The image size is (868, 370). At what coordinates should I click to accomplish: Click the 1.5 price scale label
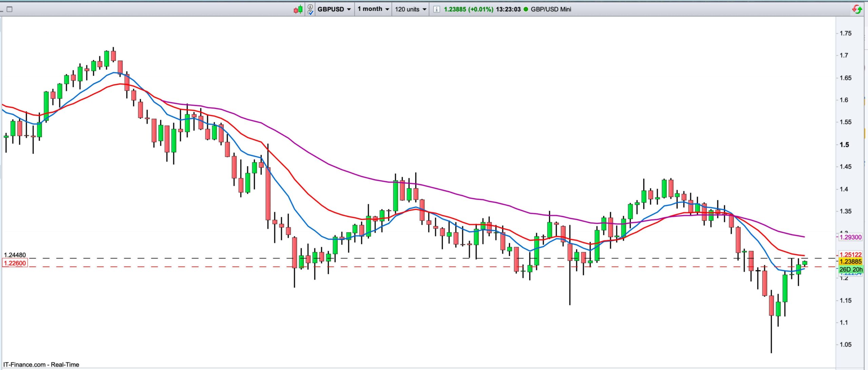tap(844, 145)
